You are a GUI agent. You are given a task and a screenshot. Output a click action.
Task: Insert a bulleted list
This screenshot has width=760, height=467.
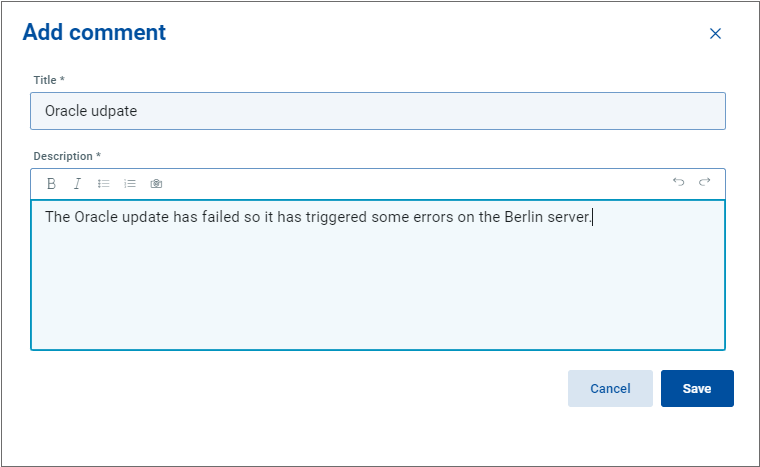[x=103, y=184]
